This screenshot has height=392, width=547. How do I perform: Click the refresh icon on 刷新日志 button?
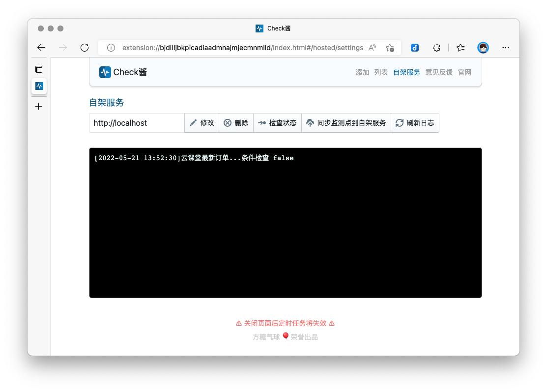(x=400, y=123)
